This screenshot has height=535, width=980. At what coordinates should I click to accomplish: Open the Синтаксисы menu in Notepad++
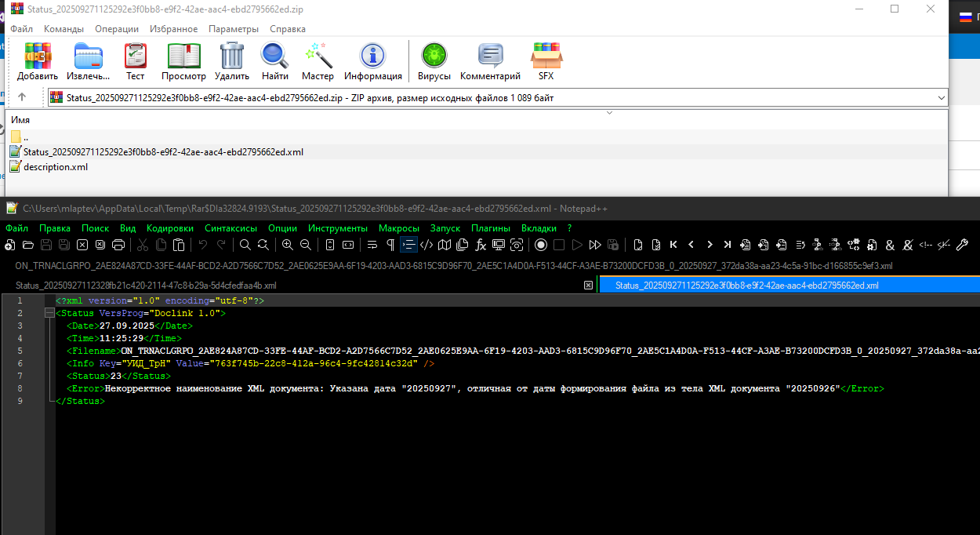(x=231, y=227)
